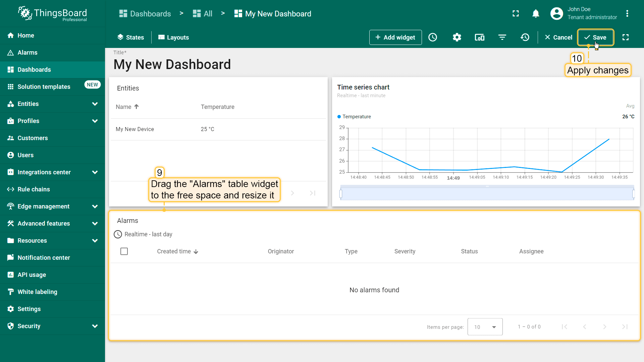Click the Add widget button
The height and width of the screenshot is (362, 644).
coord(395,37)
